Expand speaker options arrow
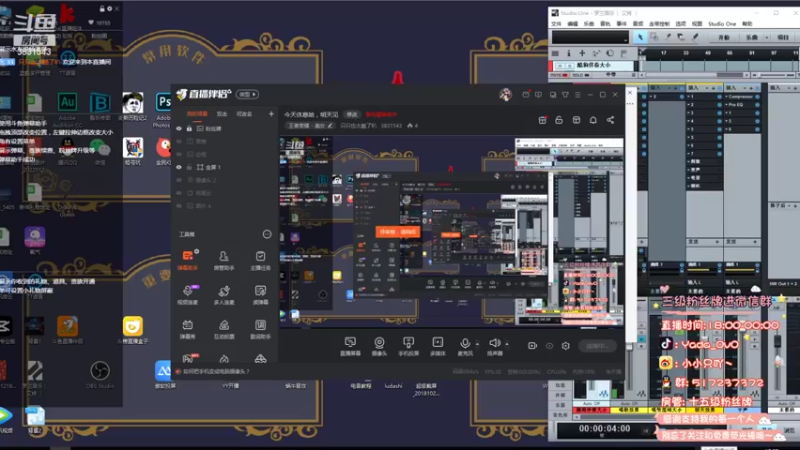The image size is (800, 450). click(x=507, y=344)
